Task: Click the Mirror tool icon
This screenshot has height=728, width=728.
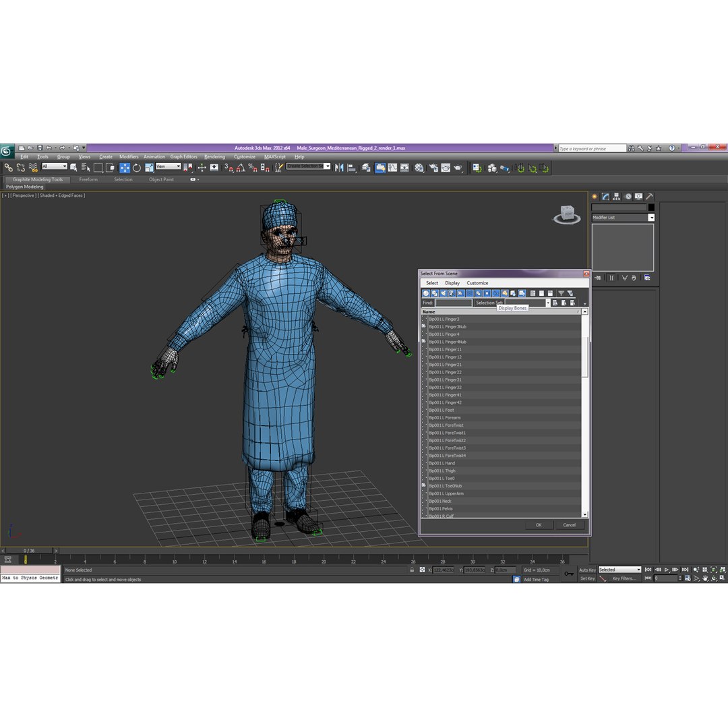Action: point(339,168)
